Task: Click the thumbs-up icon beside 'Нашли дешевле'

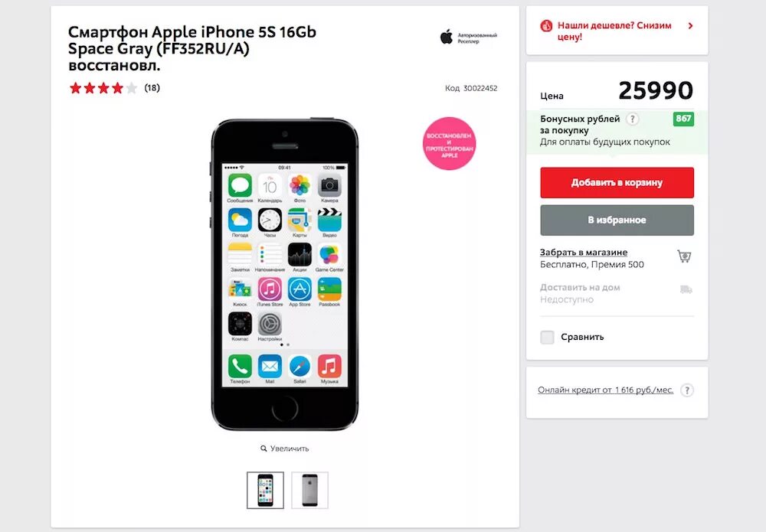Action: pyautogui.click(x=545, y=26)
